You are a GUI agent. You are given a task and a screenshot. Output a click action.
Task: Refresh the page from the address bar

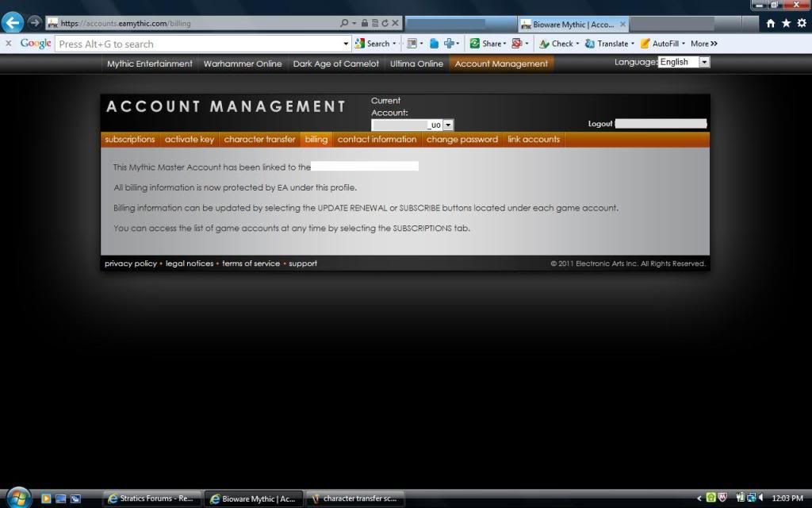click(385, 23)
